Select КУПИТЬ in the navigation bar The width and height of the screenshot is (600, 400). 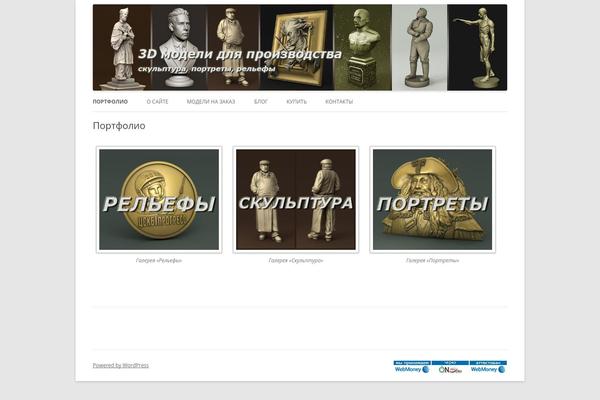point(297,102)
